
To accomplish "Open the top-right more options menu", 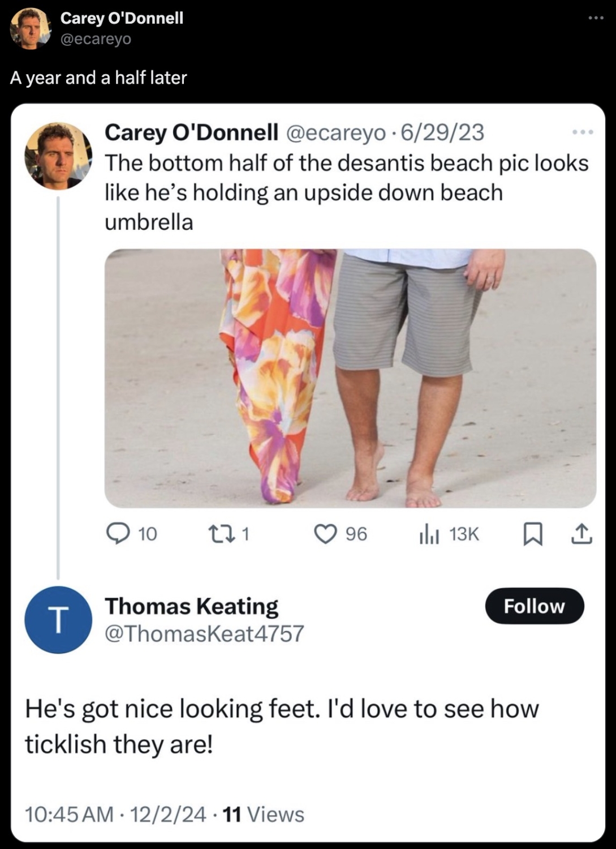I will point(595,18).
